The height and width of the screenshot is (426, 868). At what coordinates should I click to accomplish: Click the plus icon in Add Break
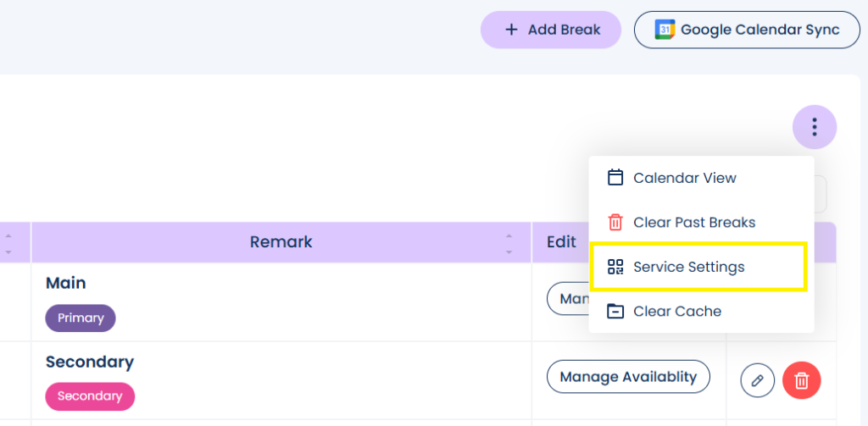point(511,30)
